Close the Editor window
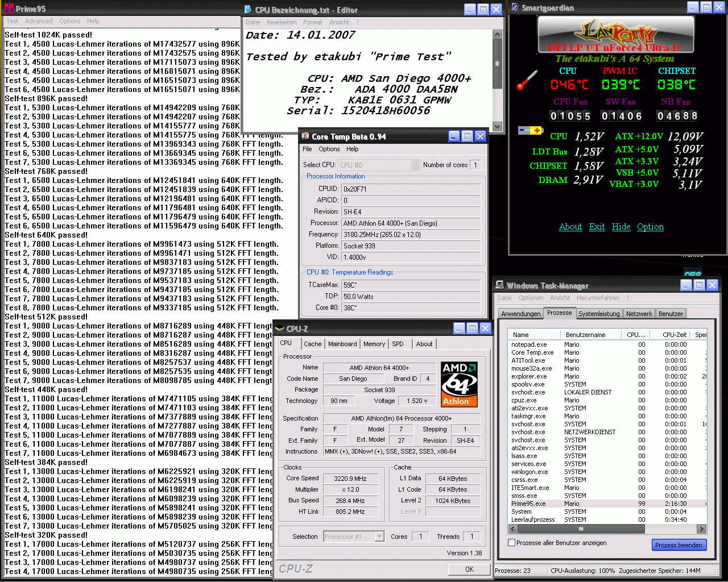Screen dimensions: 728x582 pos(496,9)
